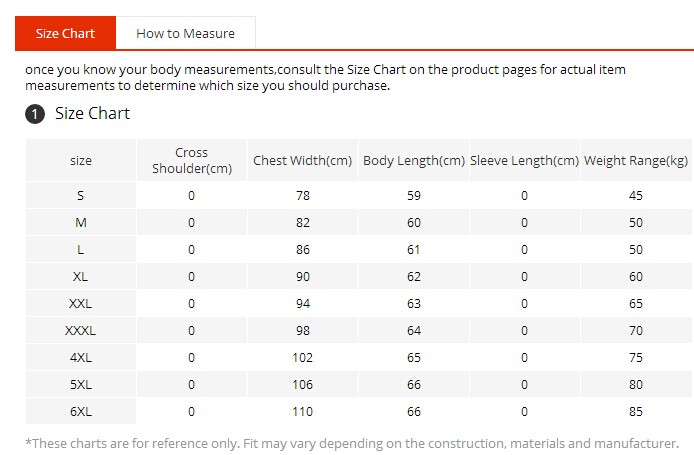This screenshot has height=455, width=694.
Task: Click body length value 59
Action: [413, 195]
